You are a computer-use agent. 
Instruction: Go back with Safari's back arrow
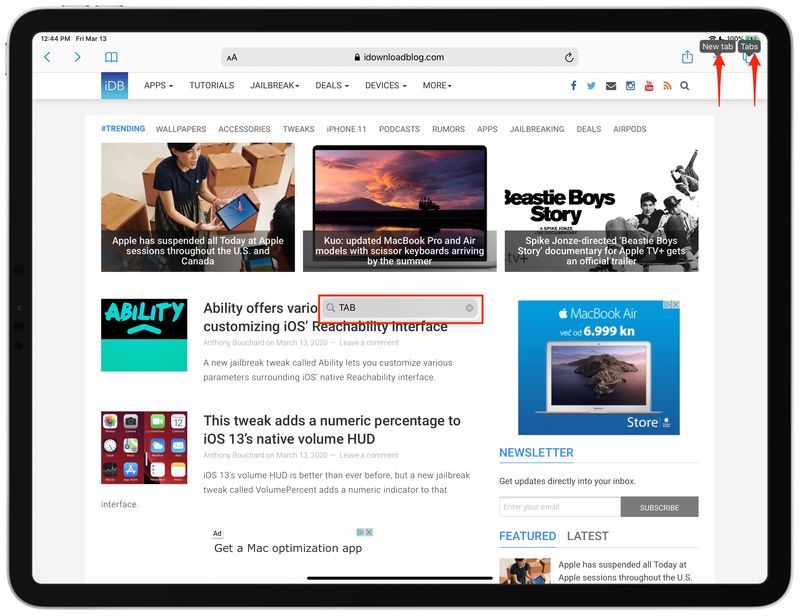point(47,57)
